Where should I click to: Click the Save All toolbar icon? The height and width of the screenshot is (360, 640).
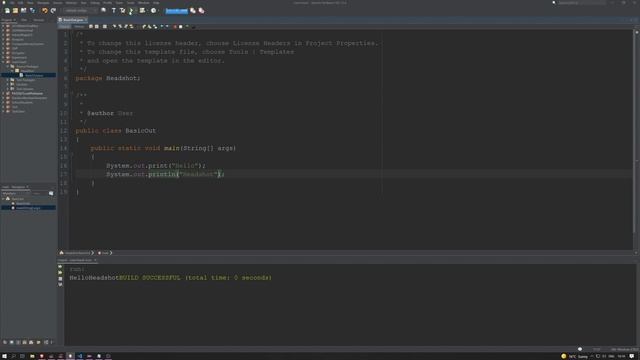33,11
